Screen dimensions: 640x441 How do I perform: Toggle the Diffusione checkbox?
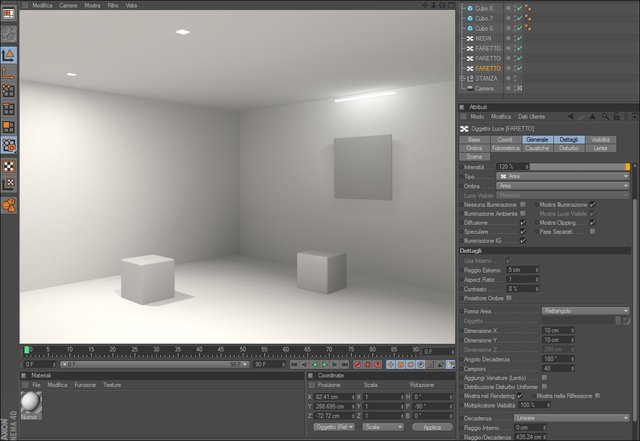tap(522, 223)
